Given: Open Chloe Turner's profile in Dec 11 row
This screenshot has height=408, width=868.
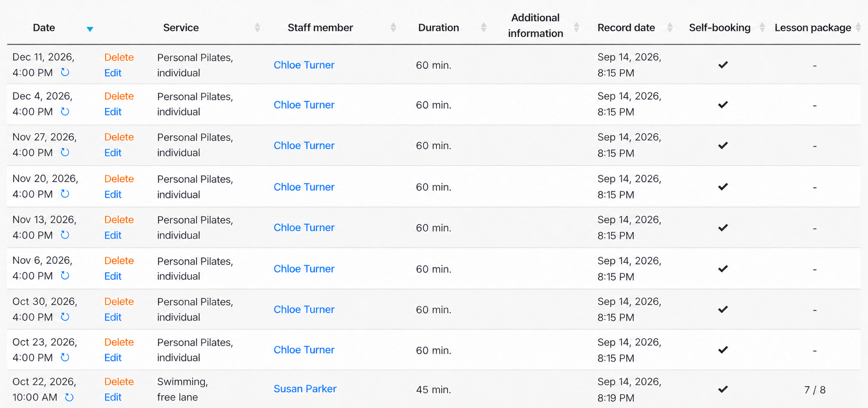Looking at the screenshot, I should click(304, 65).
